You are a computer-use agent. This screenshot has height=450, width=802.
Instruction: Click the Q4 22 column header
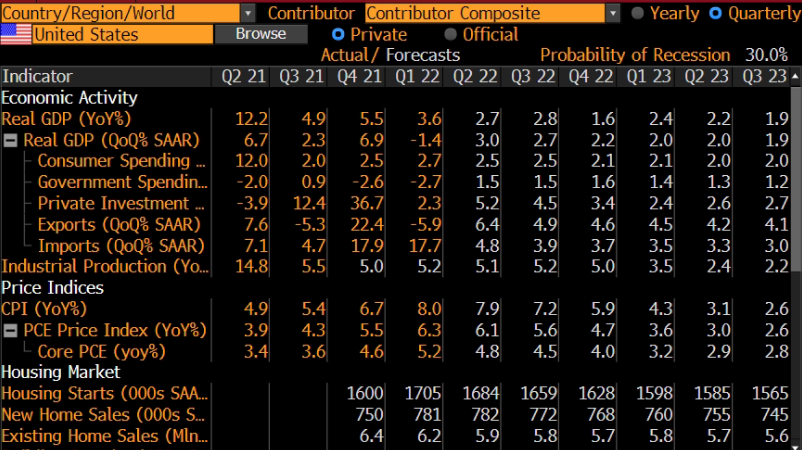point(590,76)
